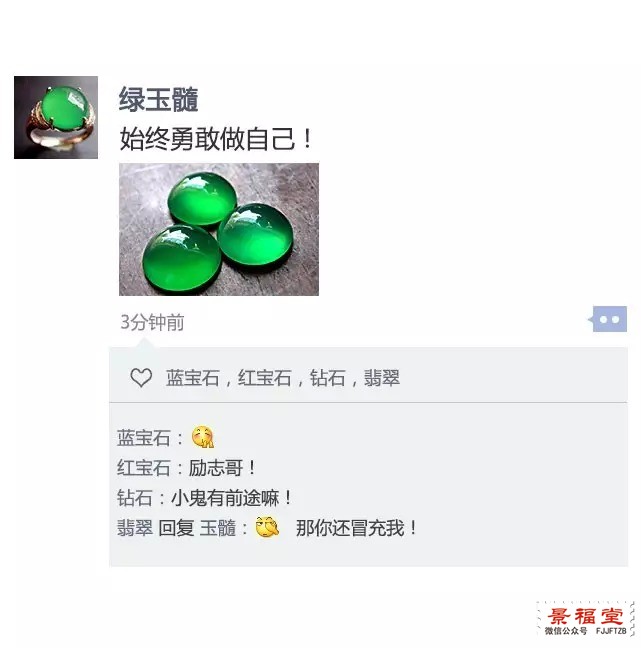Open 翡翠 in the likes list
This screenshot has width=641, height=648.
coord(382,378)
